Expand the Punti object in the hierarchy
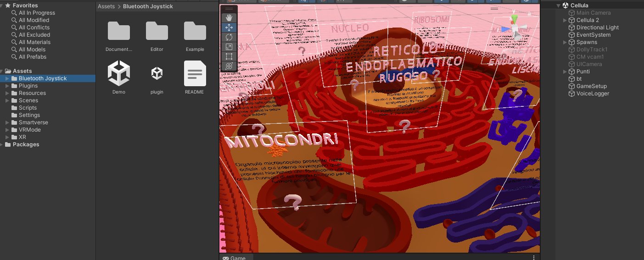The image size is (644, 260). pos(565,72)
